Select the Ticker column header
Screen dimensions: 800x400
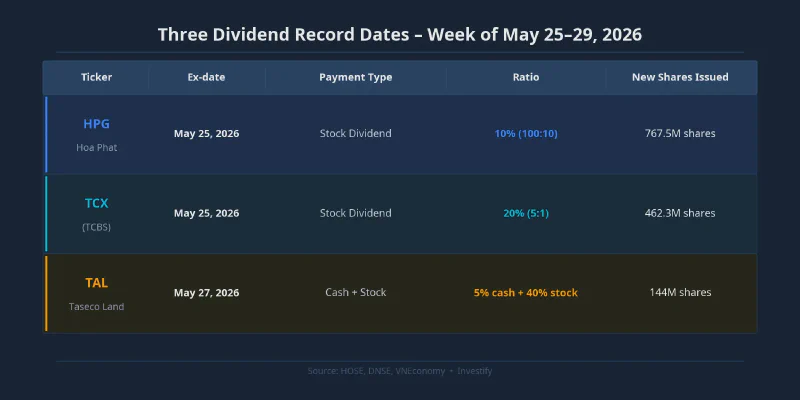(96, 78)
